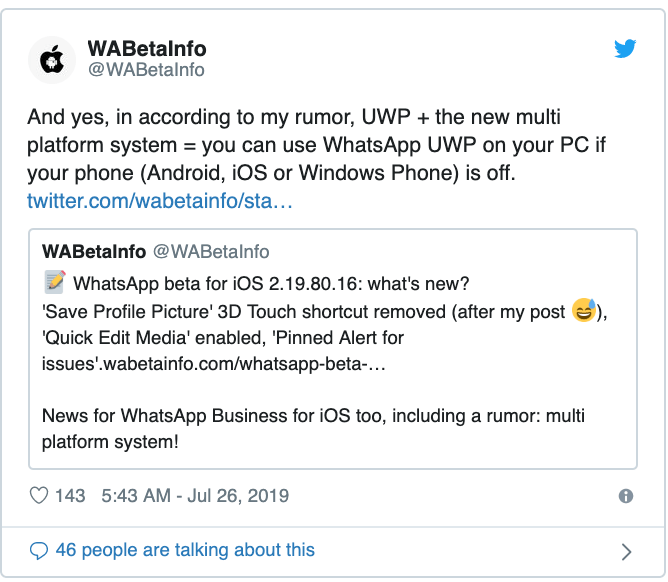Open the @WABetaInfo handle under name
Viewport: 668px width, 582px height.
point(146,70)
